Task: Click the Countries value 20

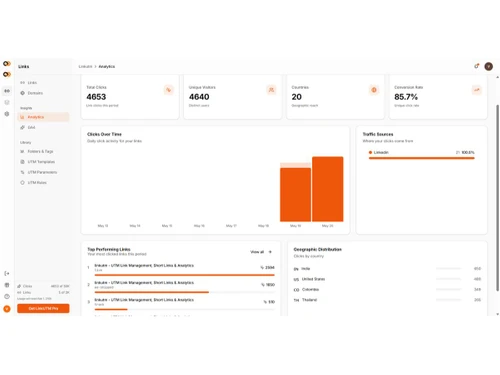Action: point(296,97)
